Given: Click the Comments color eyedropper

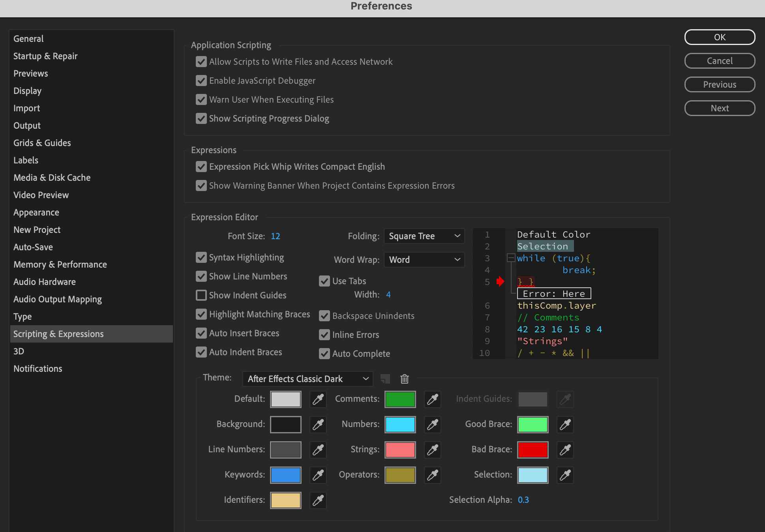Looking at the screenshot, I should 433,399.
